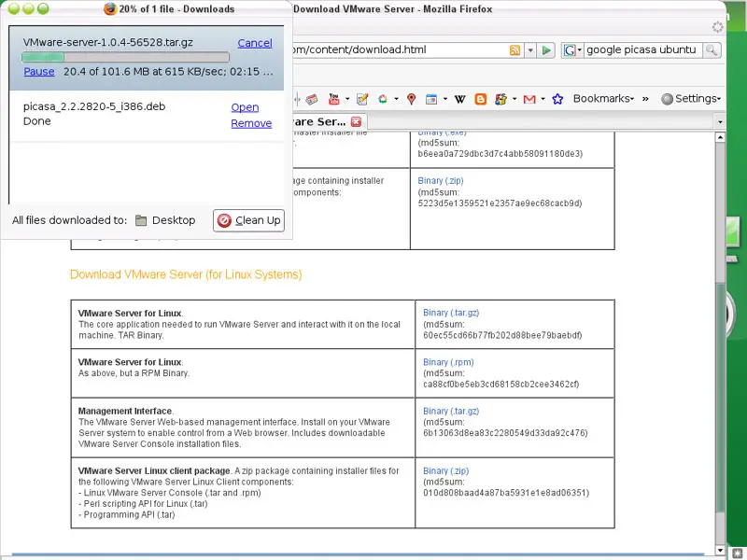Click the page vertical scrollbar thumb

[x=720, y=399]
